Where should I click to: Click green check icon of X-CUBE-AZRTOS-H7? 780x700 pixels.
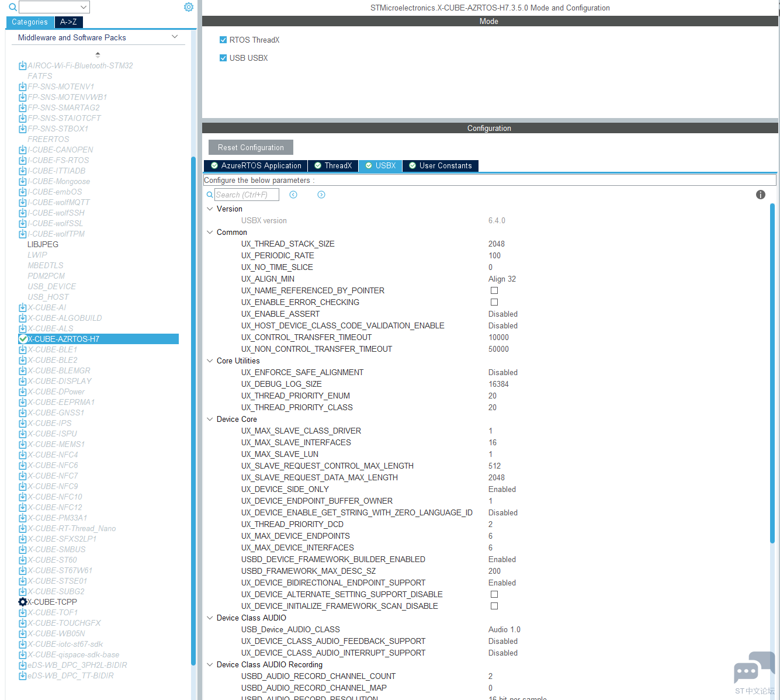point(23,339)
